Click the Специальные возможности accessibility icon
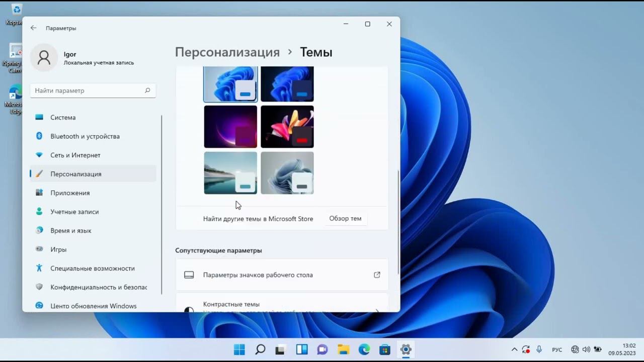 [39, 268]
